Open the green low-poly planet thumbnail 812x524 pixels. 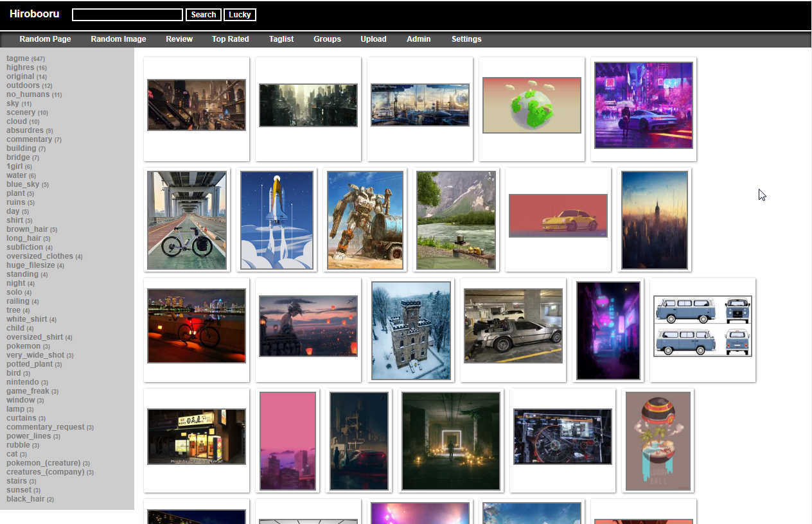(531, 105)
